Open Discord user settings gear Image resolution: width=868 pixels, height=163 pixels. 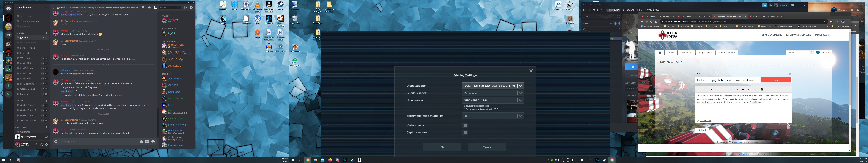47,144
